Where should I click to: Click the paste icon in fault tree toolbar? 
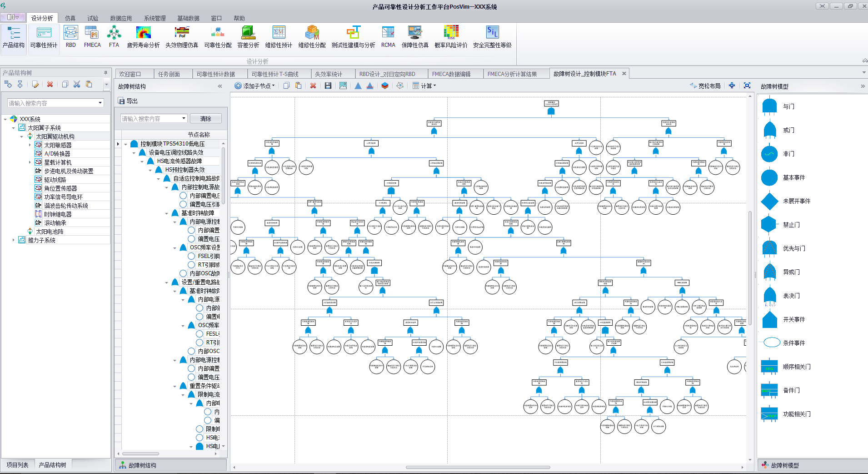[x=299, y=86]
